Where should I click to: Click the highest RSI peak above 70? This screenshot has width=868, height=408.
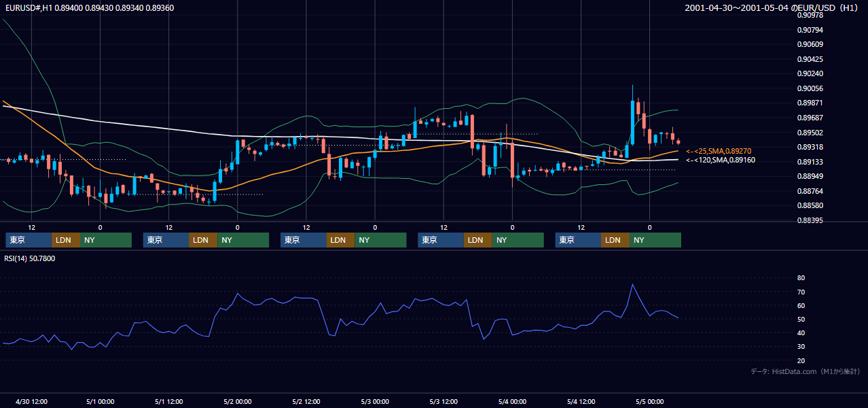coord(632,284)
